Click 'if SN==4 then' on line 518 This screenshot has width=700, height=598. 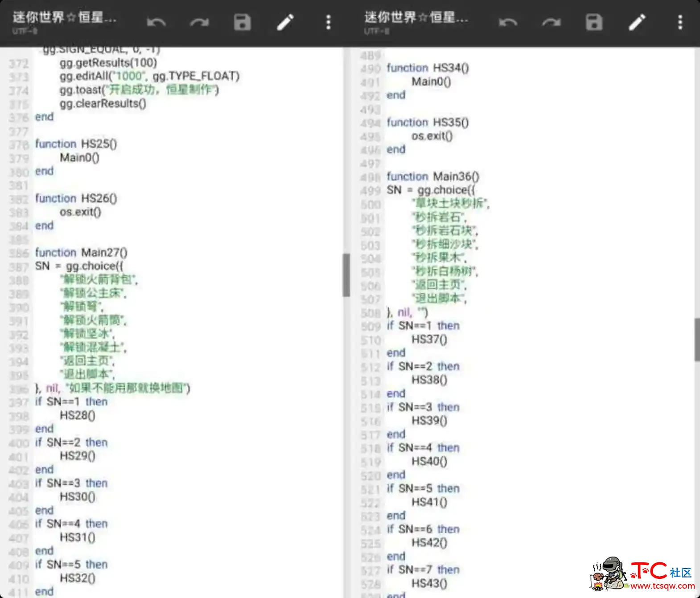click(x=423, y=448)
